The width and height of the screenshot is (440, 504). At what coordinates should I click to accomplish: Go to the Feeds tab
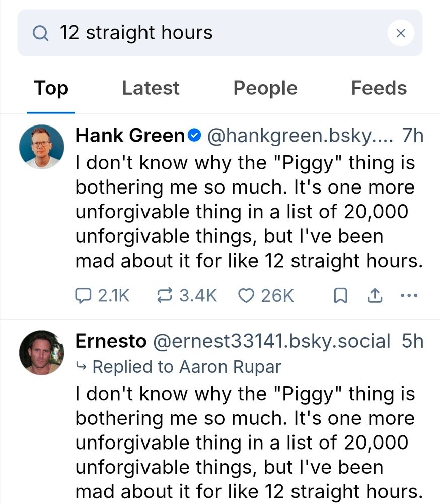coord(379,88)
